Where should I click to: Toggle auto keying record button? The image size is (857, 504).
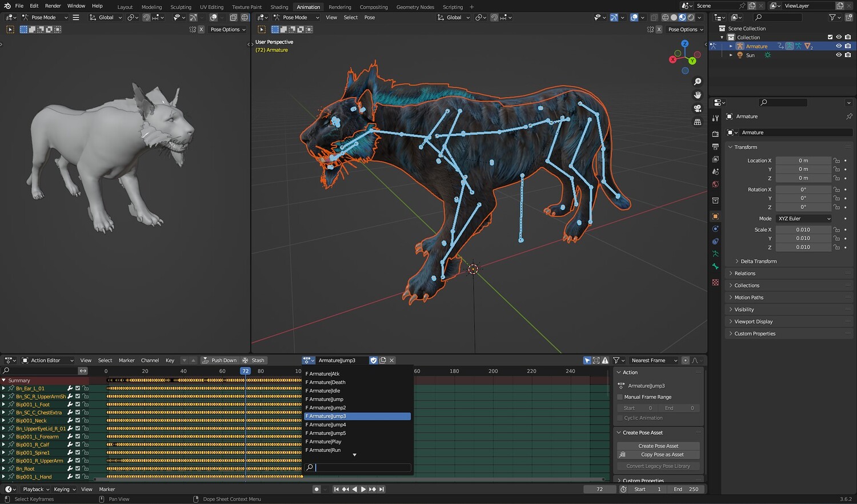point(317,489)
